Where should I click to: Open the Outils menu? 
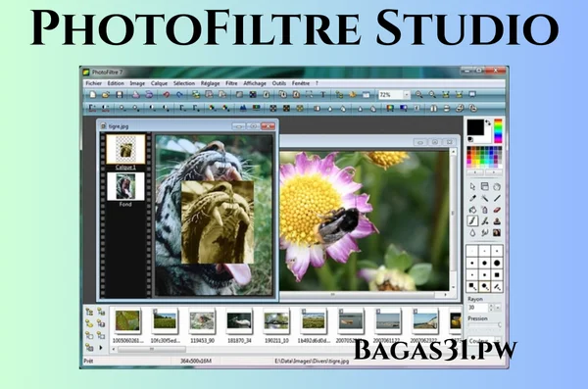tap(279, 83)
